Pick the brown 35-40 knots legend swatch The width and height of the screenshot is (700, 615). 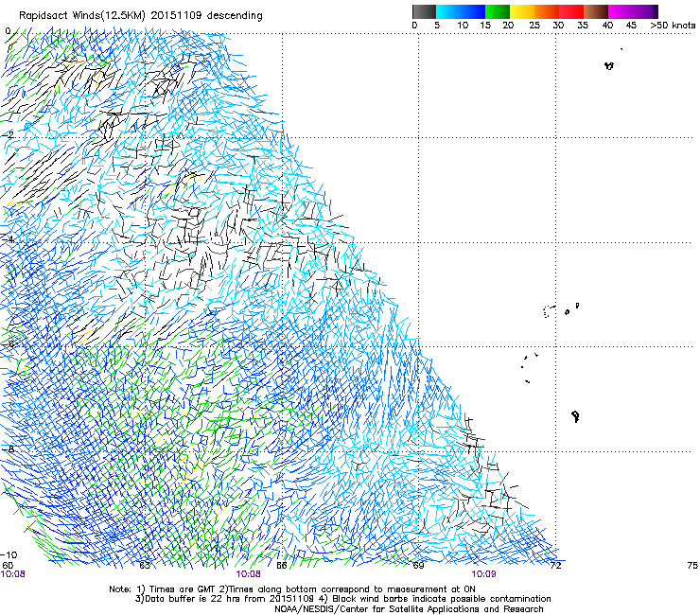pos(596,11)
